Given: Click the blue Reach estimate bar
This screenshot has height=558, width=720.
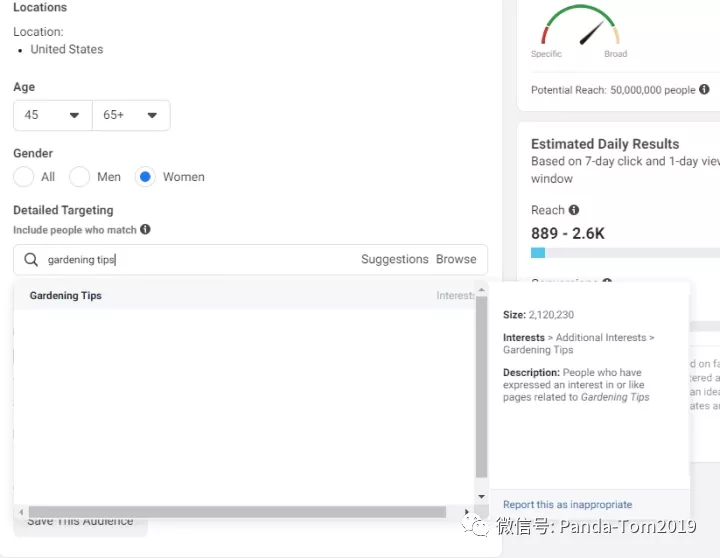Looking at the screenshot, I should pyautogui.click(x=538, y=253).
